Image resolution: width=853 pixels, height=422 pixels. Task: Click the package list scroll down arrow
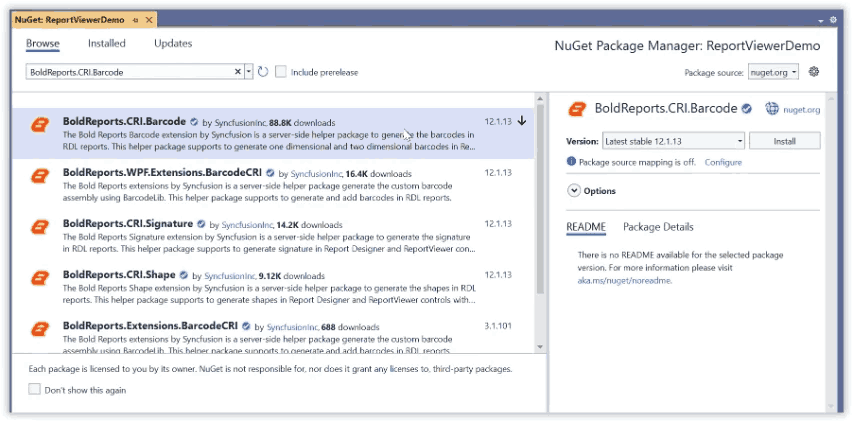click(x=540, y=346)
